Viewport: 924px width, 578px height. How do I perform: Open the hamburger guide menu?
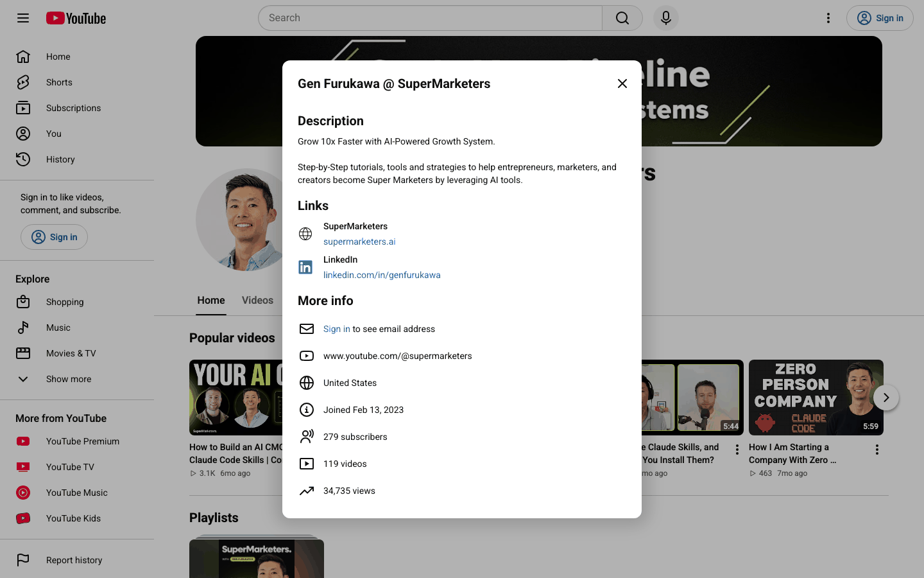click(x=23, y=18)
